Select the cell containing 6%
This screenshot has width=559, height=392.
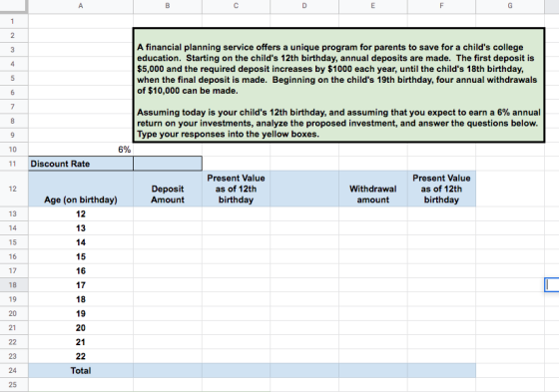(x=81, y=150)
